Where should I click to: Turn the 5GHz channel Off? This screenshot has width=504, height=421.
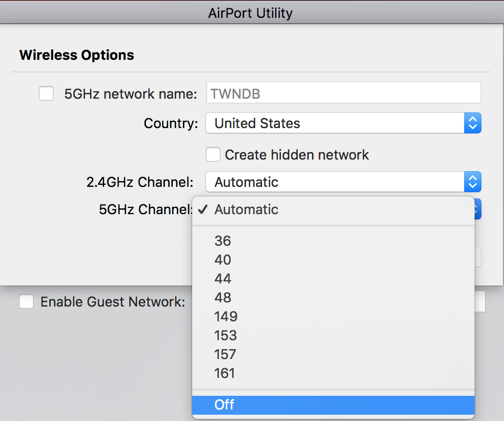tap(333, 405)
